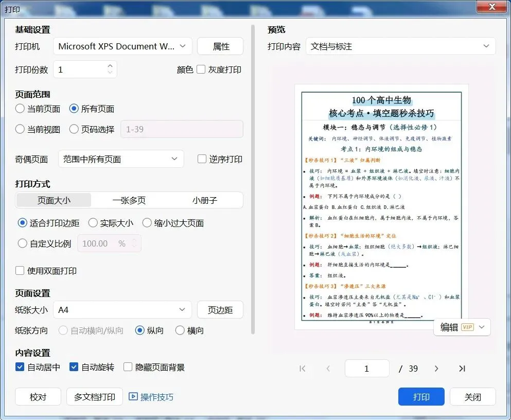The height and width of the screenshot is (420, 511).
Task: Open printer 属性 button
Action: (x=220, y=46)
